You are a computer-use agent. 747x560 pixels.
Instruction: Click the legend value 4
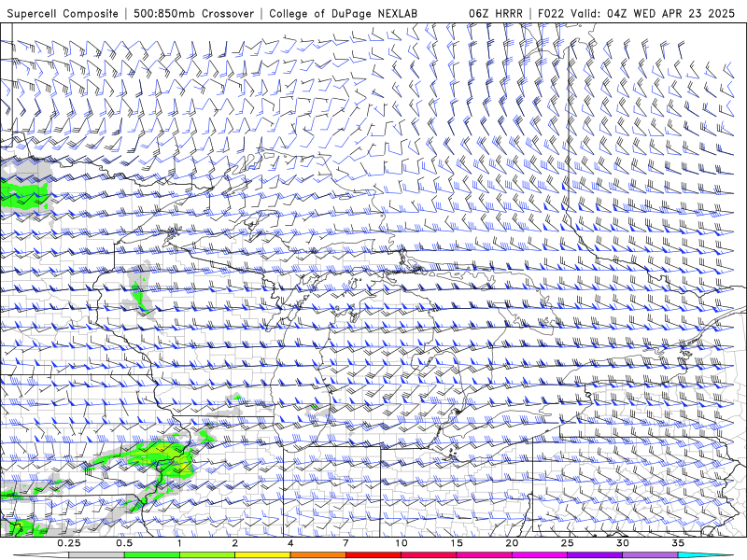tap(290, 543)
